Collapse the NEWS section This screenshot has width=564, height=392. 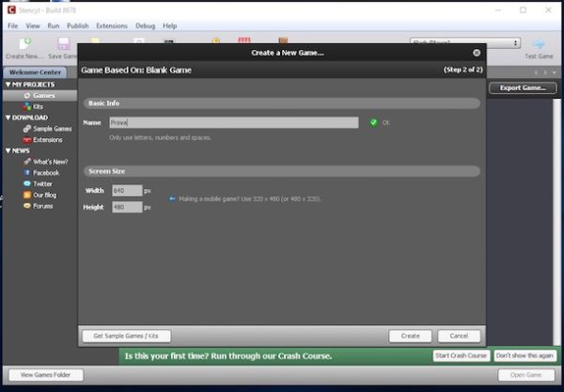tap(8, 150)
